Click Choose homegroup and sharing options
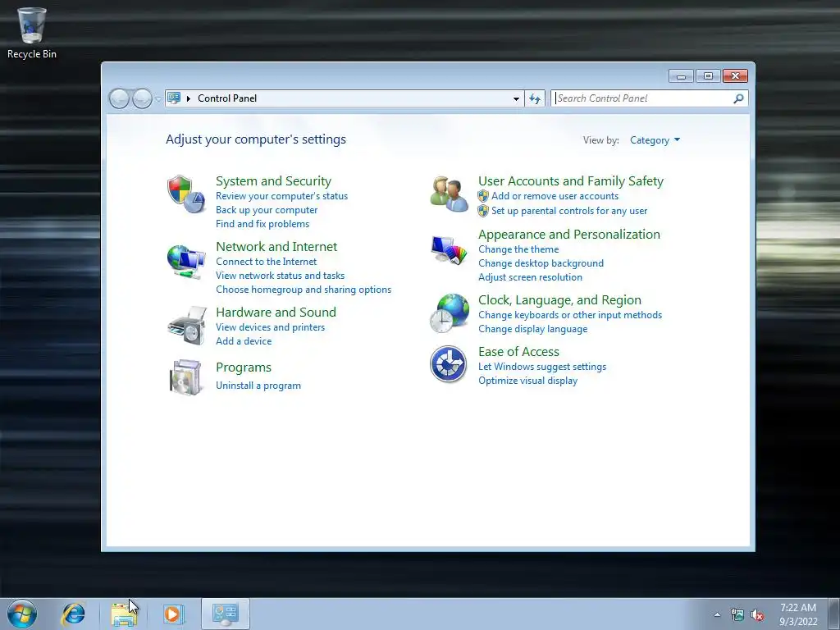The height and width of the screenshot is (630, 840). click(304, 290)
